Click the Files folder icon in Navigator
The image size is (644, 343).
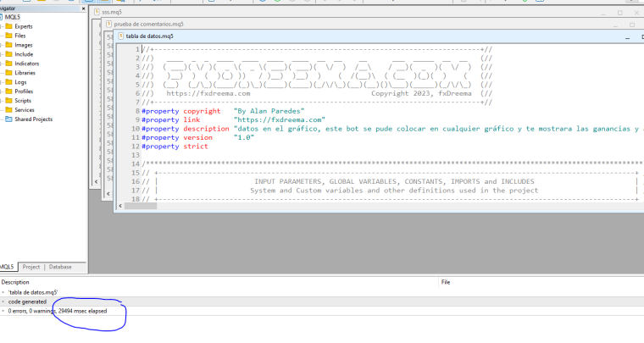coord(8,36)
